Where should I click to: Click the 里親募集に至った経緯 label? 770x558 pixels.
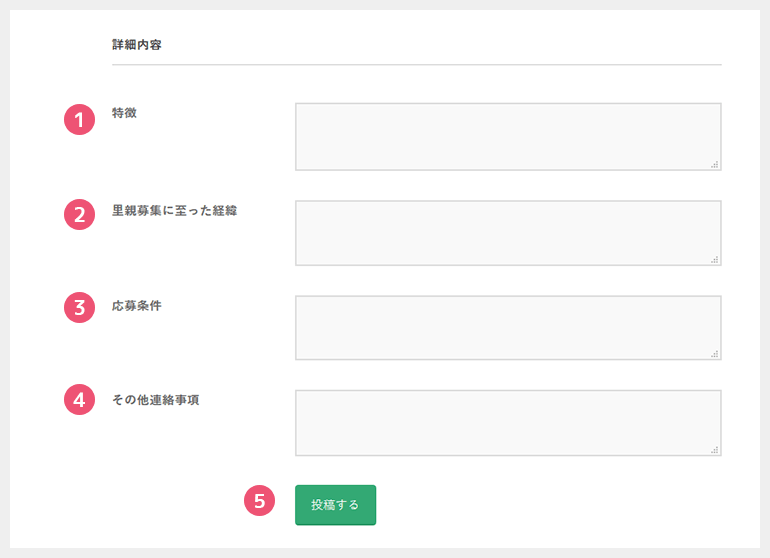tap(174, 210)
